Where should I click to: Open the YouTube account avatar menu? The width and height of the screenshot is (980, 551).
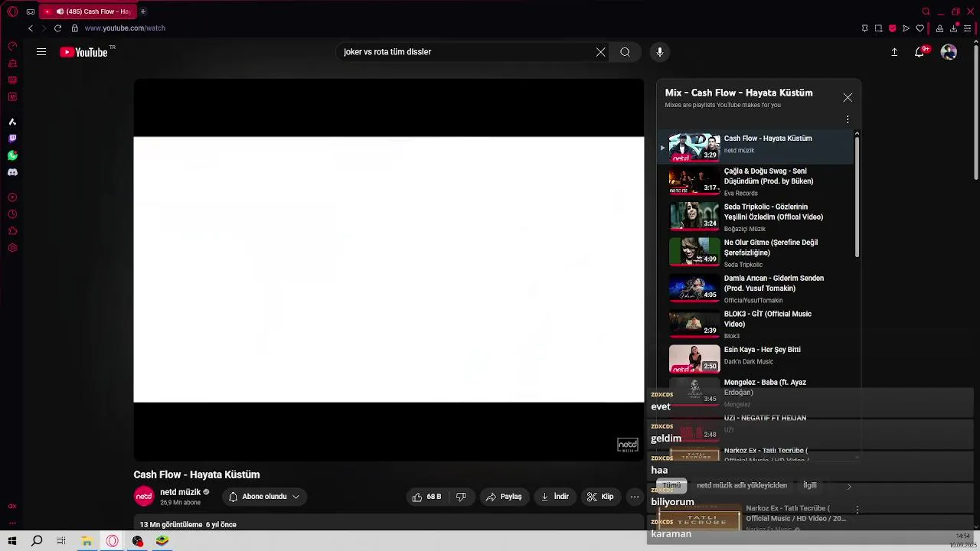click(x=949, y=52)
